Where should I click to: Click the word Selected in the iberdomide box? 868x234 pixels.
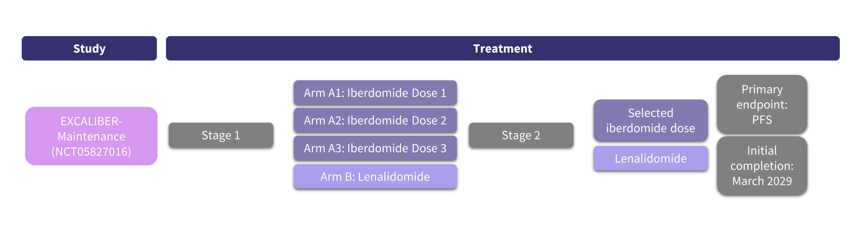pos(650,113)
